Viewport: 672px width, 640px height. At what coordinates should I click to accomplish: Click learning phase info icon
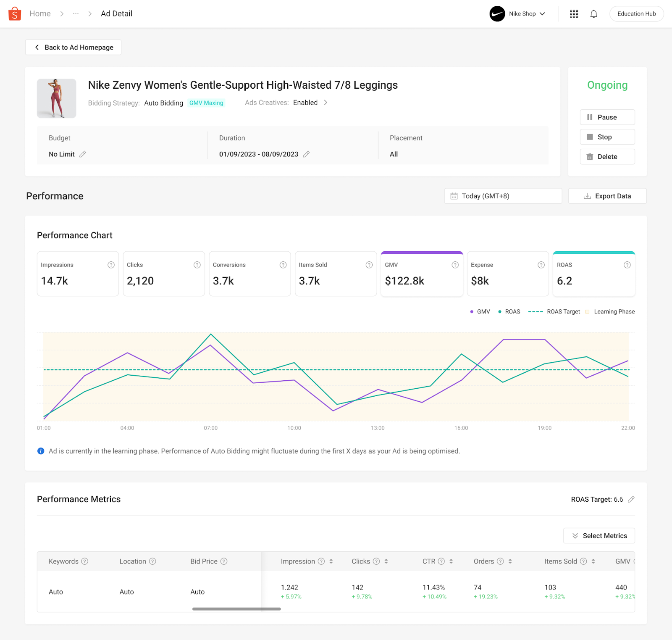point(41,451)
